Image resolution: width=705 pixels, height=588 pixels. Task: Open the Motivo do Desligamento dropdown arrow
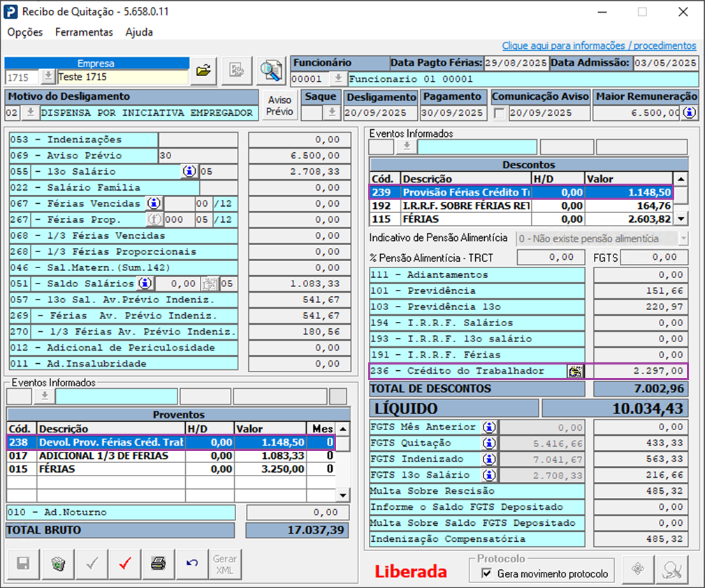click(31, 112)
